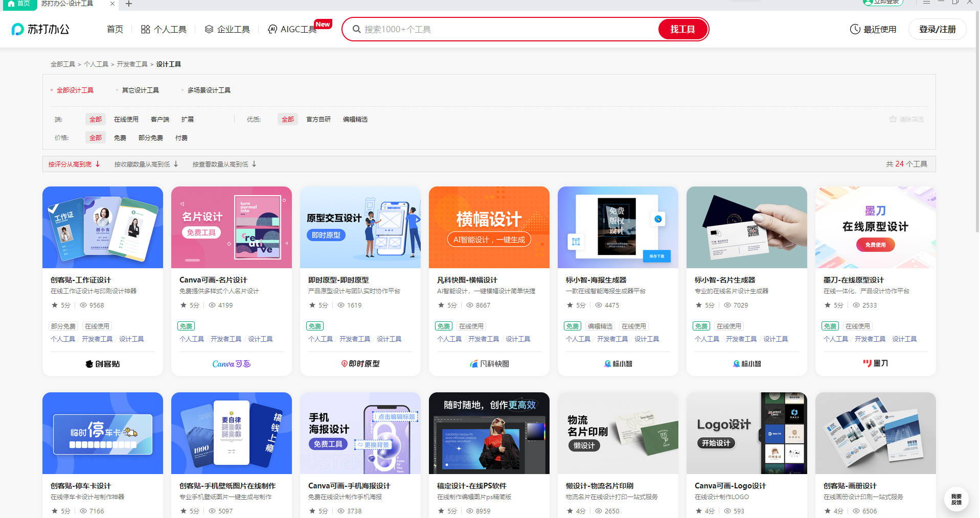Open the 稿定设计-在线PS软件 thumbnail

pos(489,433)
